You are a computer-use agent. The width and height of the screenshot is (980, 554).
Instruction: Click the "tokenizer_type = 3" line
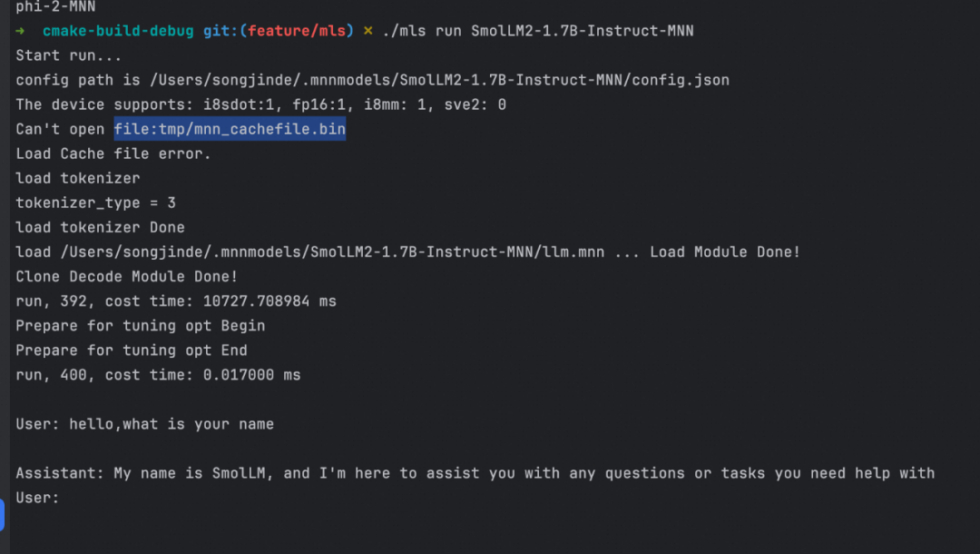pyautogui.click(x=95, y=203)
